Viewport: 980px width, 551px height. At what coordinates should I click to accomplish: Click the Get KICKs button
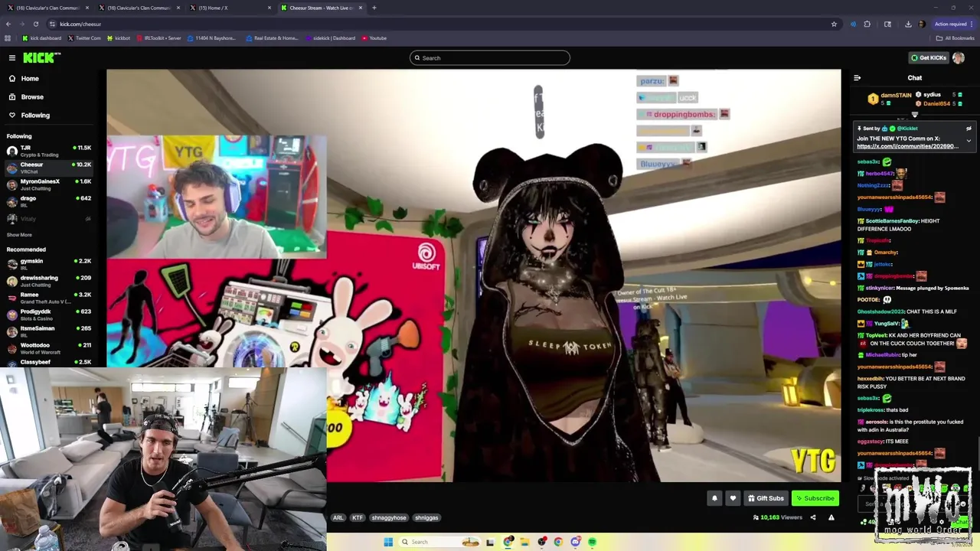pyautogui.click(x=928, y=57)
